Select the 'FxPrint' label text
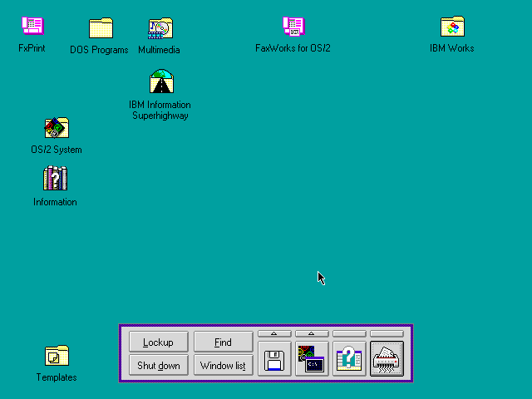 32,48
